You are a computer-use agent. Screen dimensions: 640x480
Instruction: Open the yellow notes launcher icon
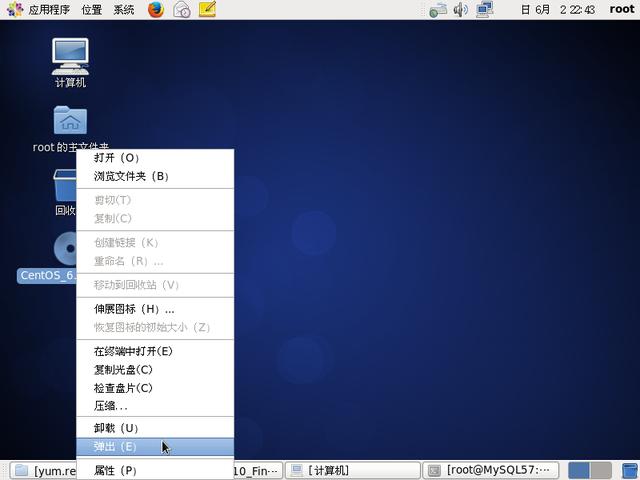pyautogui.click(x=207, y=9)
